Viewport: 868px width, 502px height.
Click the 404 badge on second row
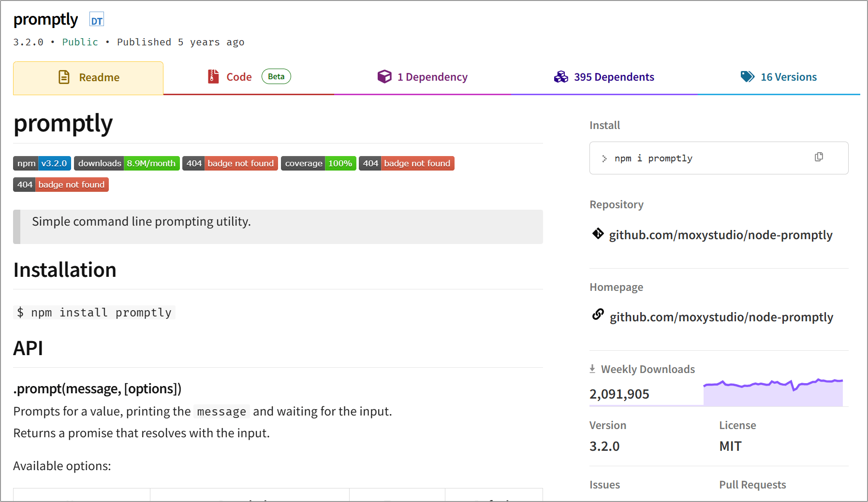click(x=61, y=185)
